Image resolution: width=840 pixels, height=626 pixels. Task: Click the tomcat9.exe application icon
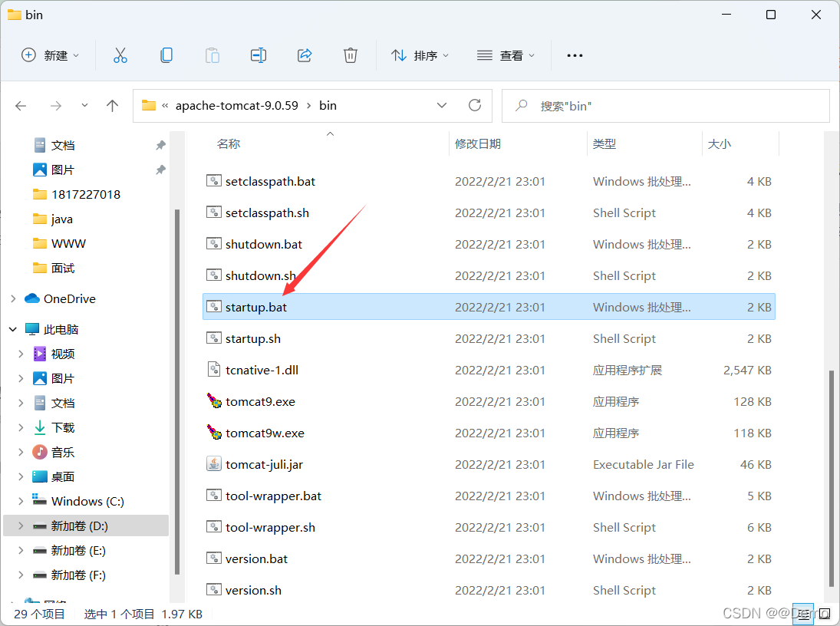(214, 401)
